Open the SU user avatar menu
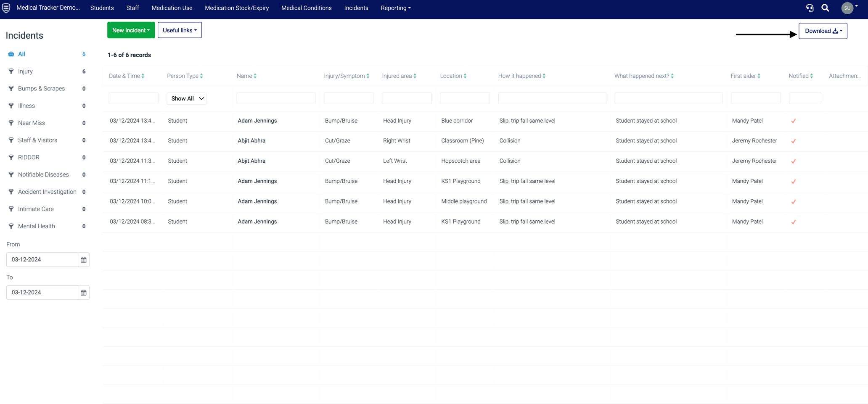This screenshot has height=404, width=868. click(848, 8)
